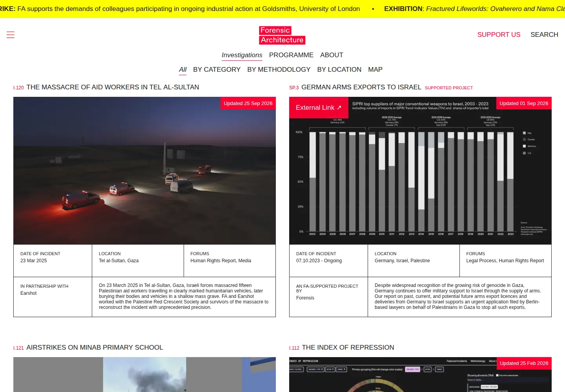The width and height of the screenshot is (565, 392).
Task: Open the SUPPORT US link
Action: [x=499, y=34]
